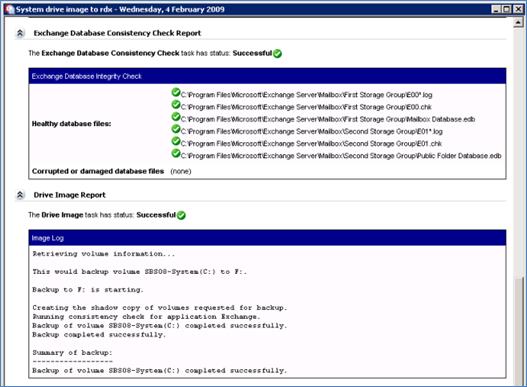Click the vertical scrollbar thumb
527x387 pixels.
tap(518, 331)
